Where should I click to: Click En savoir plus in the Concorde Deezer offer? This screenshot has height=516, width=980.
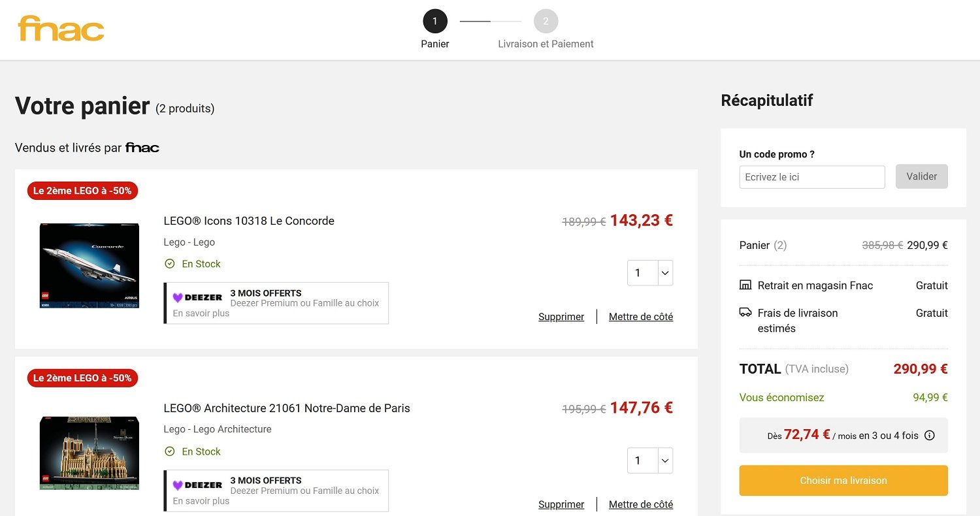point(201,314)
